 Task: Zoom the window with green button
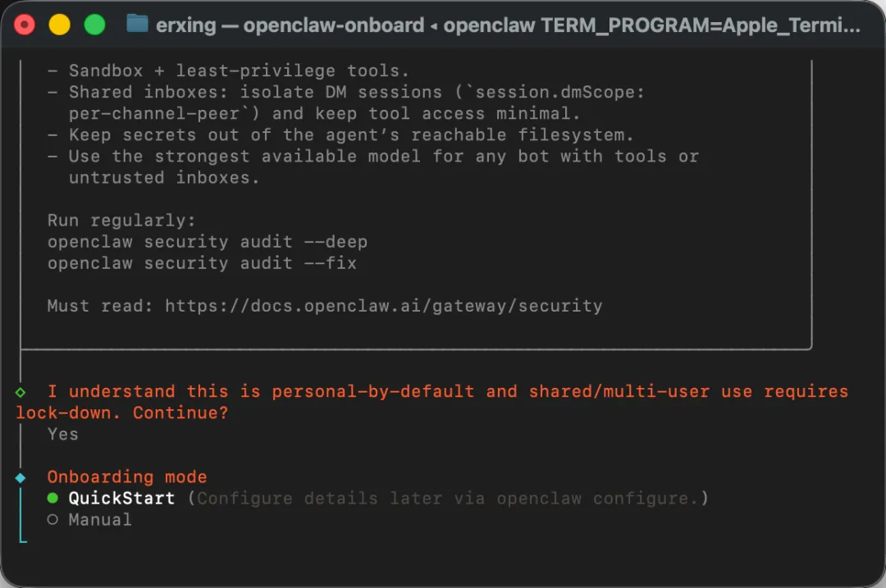pyautogui.click(x=95, y=25)
